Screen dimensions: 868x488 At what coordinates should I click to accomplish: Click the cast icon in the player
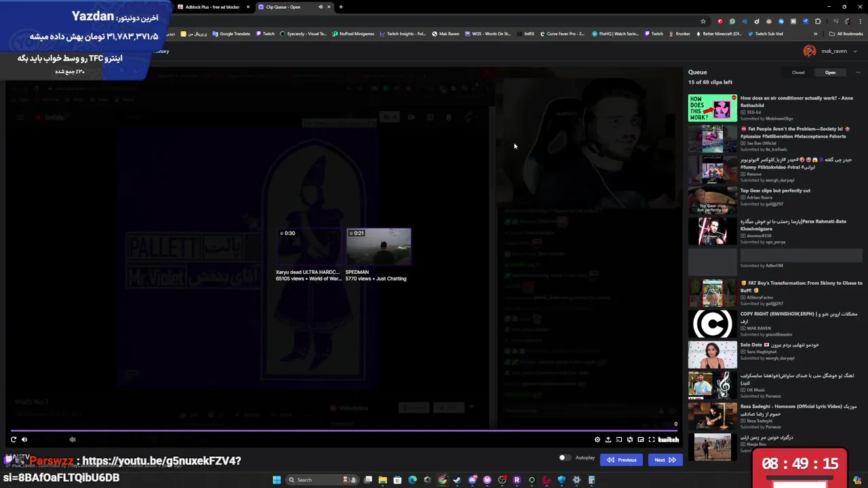click(618, 440)
